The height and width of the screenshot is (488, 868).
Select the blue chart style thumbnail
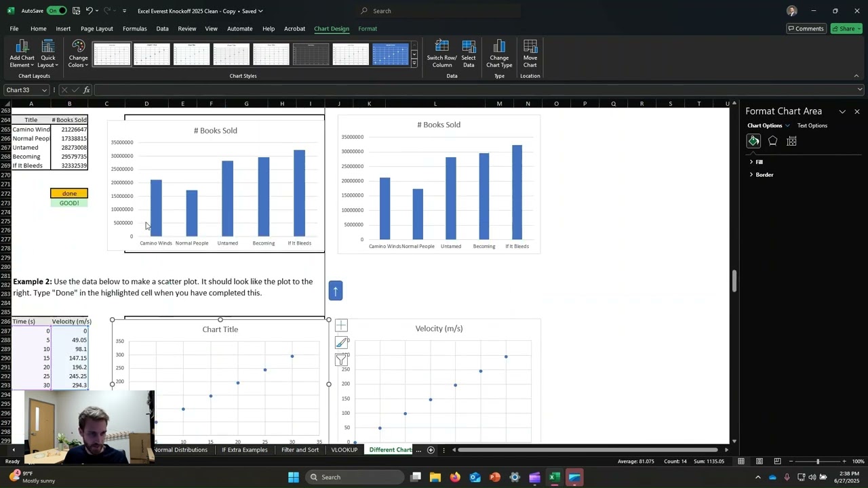(391, 54)
